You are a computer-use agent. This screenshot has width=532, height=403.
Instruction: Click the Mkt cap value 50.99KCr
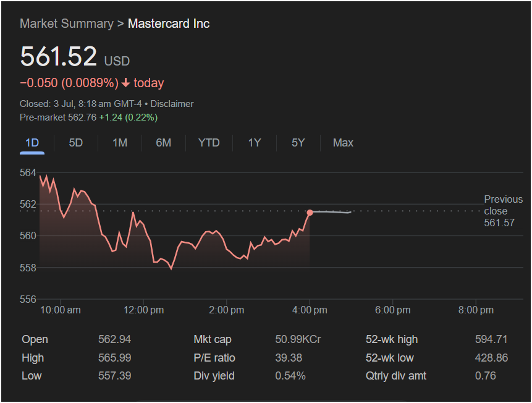click(x=298, y=339)
